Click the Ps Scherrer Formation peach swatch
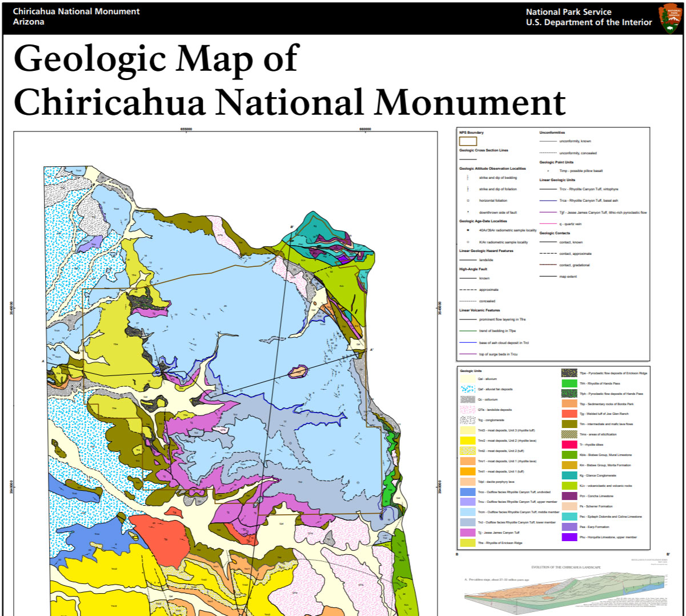The image size is (686, 616). tap(569, 506)
